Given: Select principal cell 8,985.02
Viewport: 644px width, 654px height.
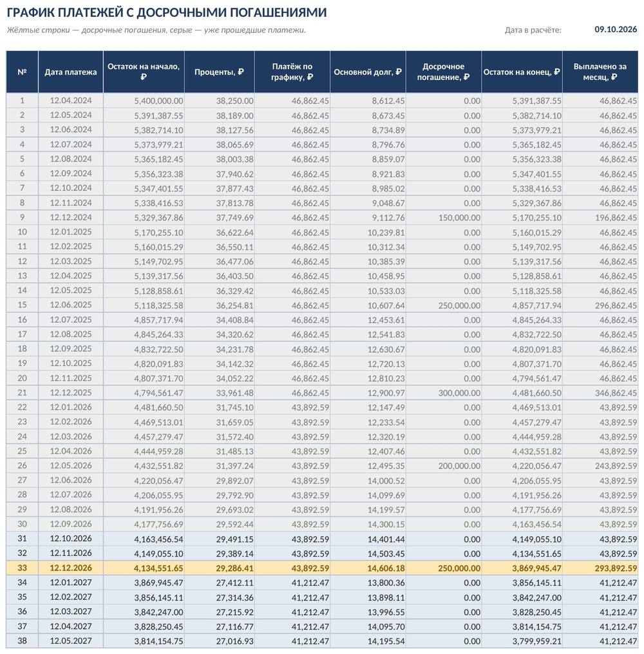Looking at the screenshot, I should pyautogui.click(x=368, y=188).
